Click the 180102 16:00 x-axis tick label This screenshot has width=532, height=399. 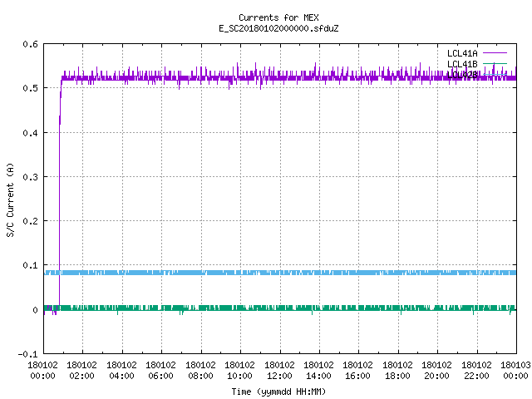[358, 371]
